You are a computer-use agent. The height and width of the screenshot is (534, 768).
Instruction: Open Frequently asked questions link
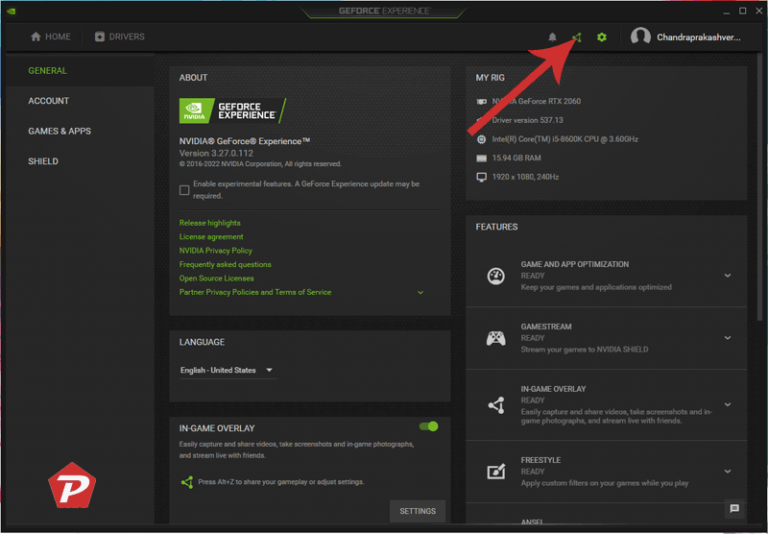[x=225, y=265]
